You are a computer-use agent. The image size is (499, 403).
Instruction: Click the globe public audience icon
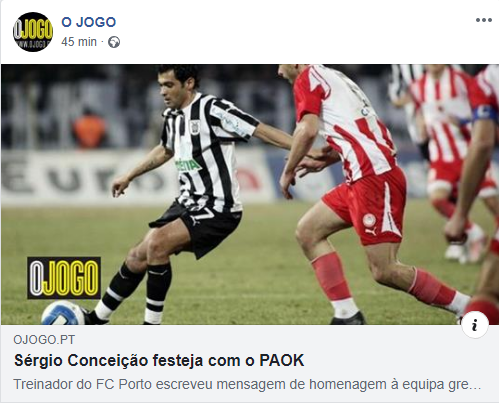pos(114,42)
